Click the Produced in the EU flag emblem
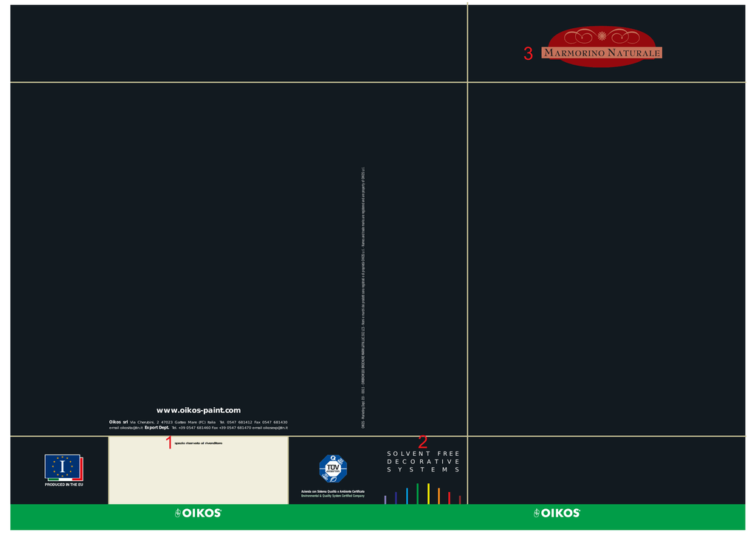This screenshot has width=756, height=535. coord(63,468)
